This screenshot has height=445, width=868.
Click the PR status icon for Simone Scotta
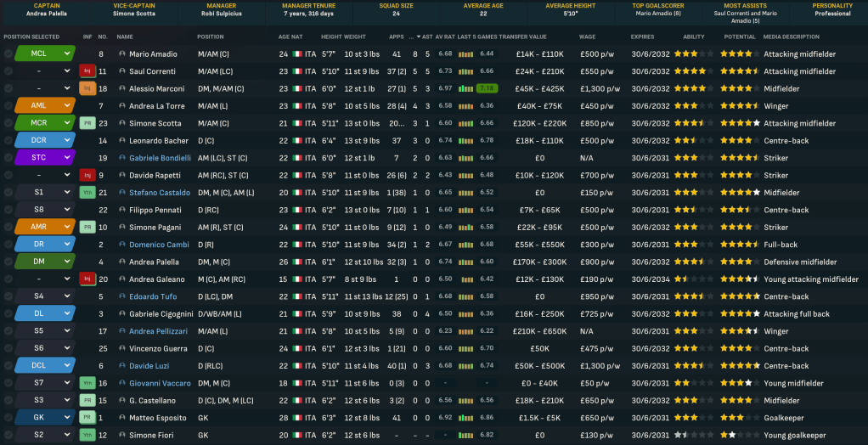87,123
